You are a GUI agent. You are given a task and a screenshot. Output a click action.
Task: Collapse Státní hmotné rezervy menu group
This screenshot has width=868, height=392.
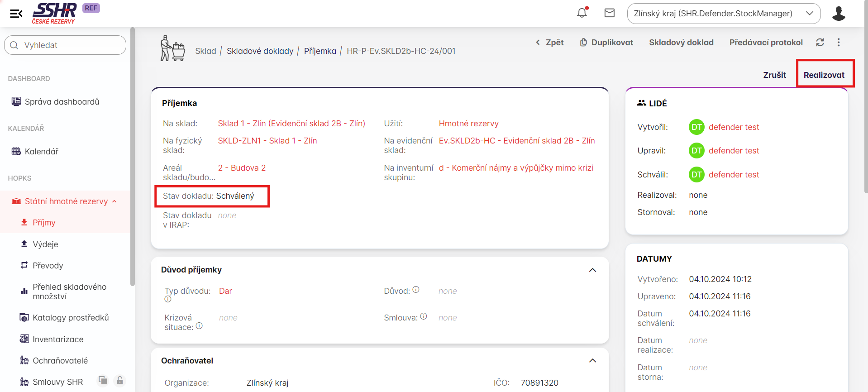coord(114,201)
